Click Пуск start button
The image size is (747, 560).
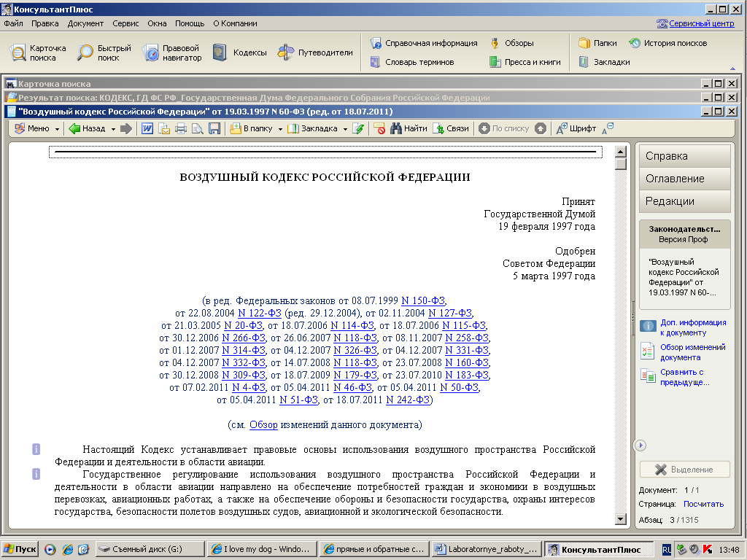[x=20, y=549]
